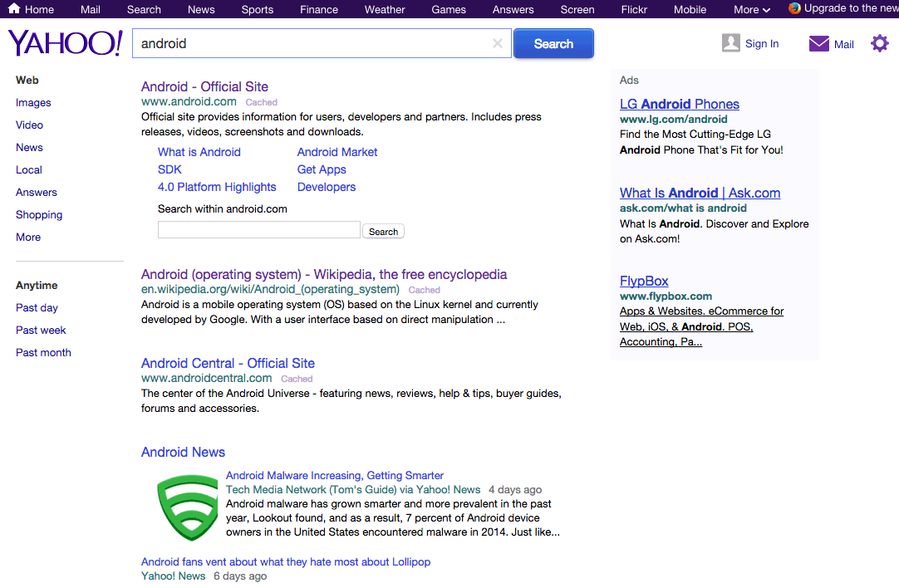Go to Search in top navigation
The height and width of the screenshot is (588, 899).
pos(144,10)
